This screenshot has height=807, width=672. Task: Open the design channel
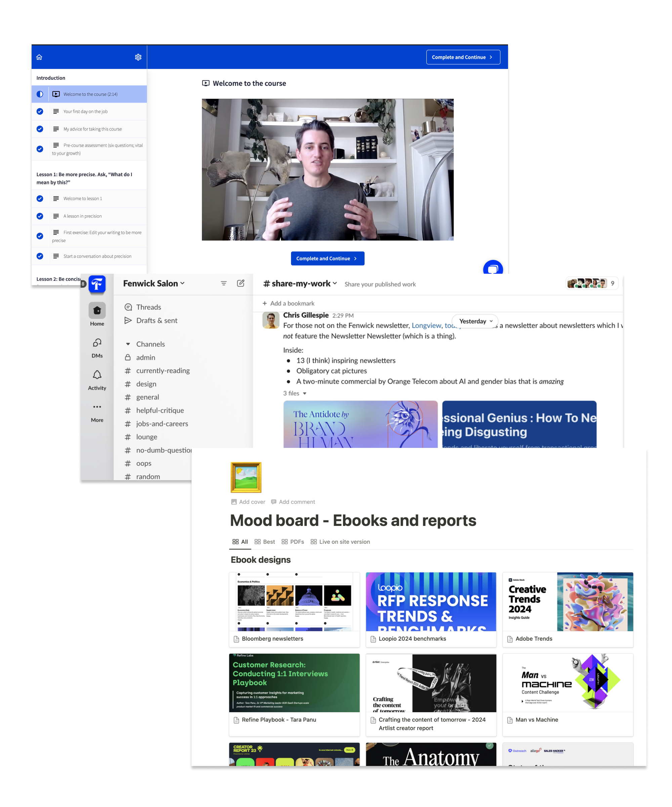coord(140,384)
